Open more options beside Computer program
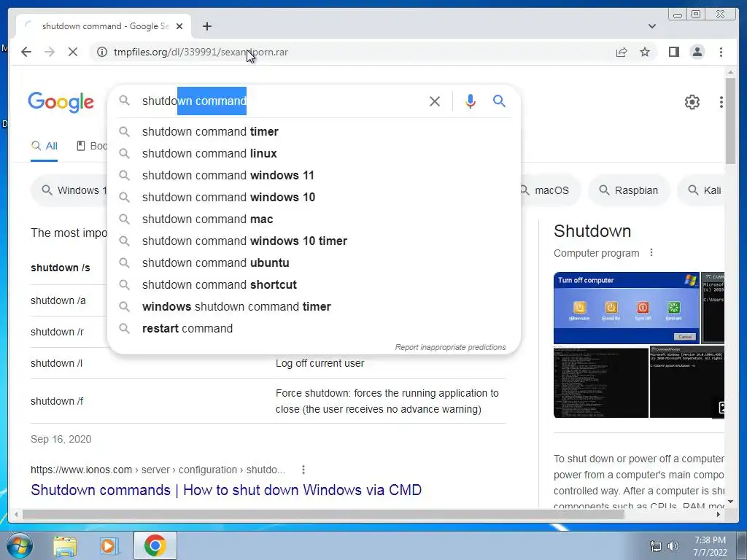Screen dimensions: 747x560 [651, 253]
